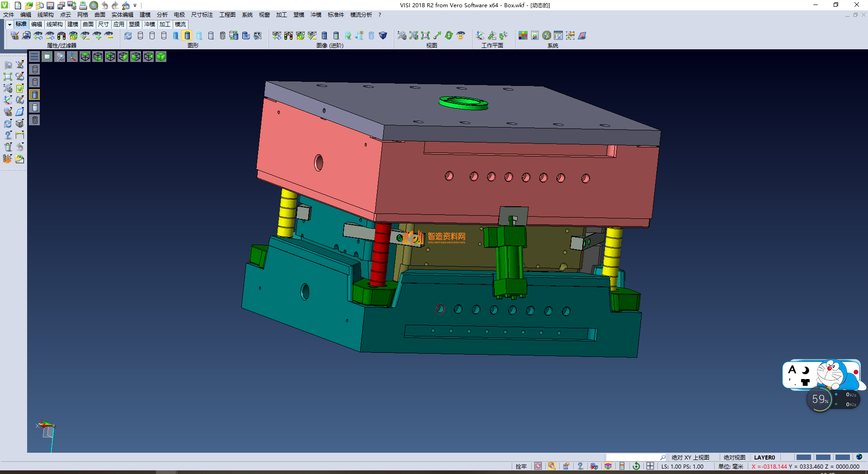Click the blue question mark help icon in status bar
This screenshot has height=474, width=868.
coord(580,466)
